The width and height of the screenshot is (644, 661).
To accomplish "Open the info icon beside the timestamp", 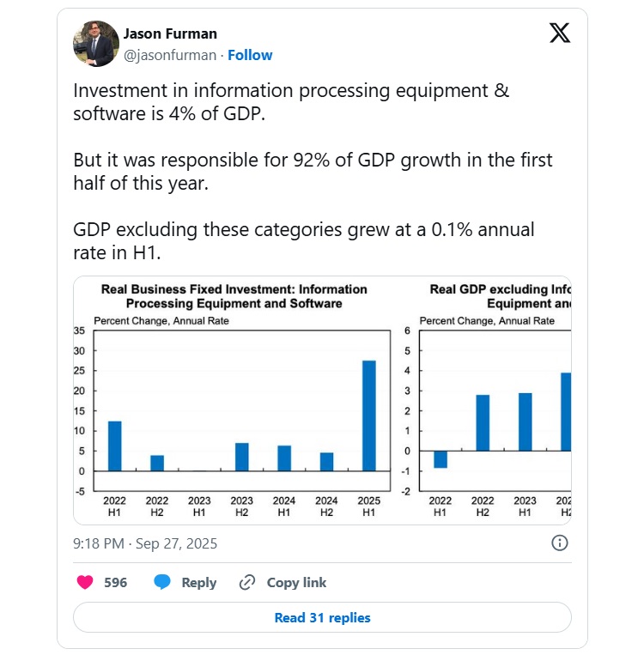I will [558, 543].
